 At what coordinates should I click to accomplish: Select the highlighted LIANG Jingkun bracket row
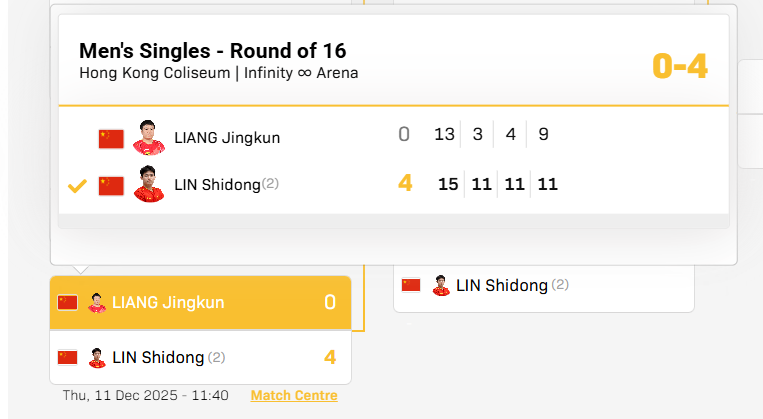pos(200,302)
